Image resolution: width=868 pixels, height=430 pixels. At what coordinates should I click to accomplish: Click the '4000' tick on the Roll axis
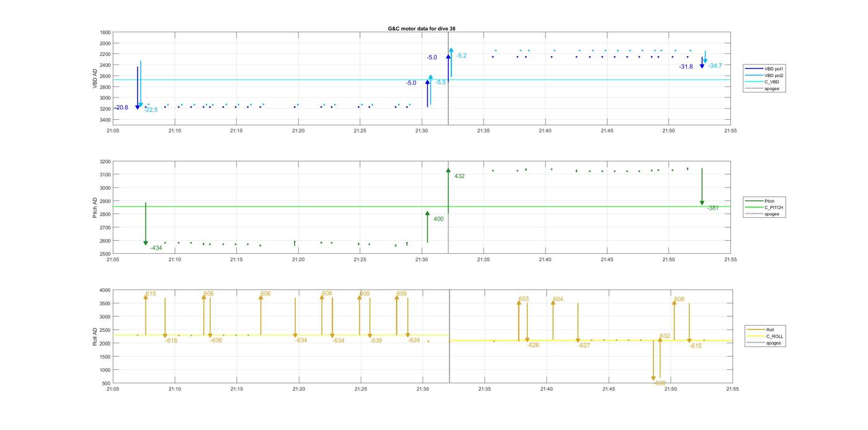105,290
